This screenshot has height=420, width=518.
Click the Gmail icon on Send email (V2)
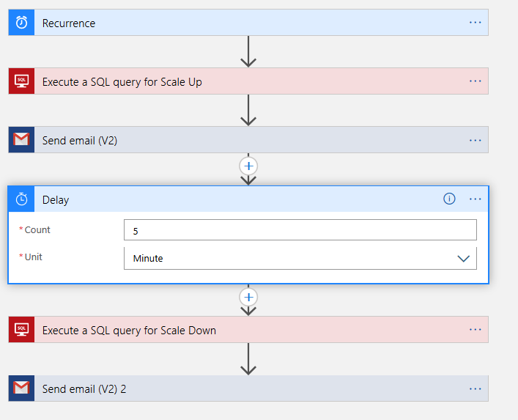22,140
